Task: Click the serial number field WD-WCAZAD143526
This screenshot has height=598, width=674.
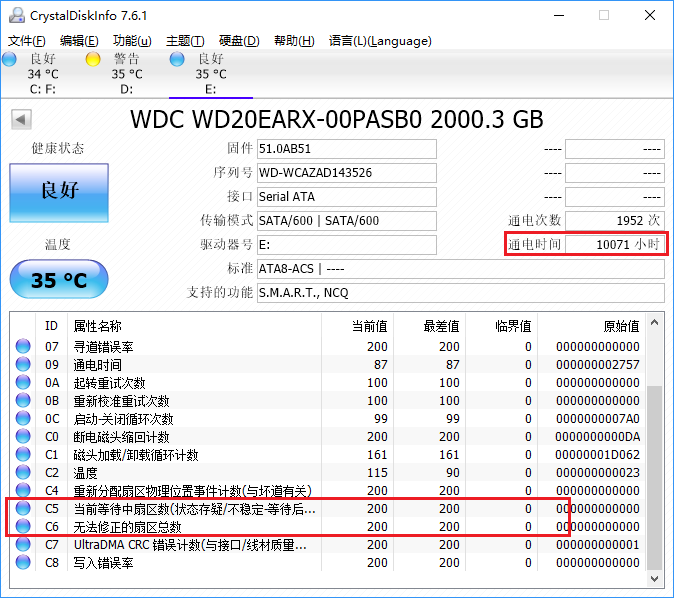Action: click(347, 173)
